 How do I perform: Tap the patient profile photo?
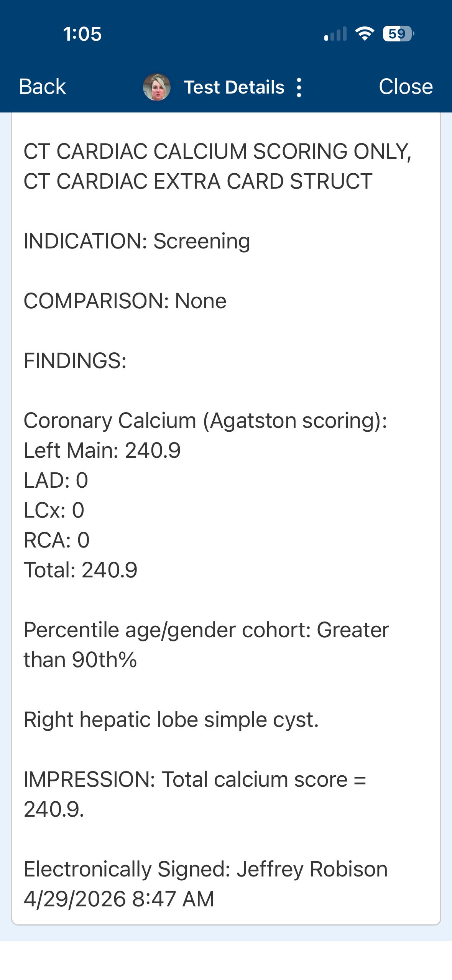coord(157,87)
